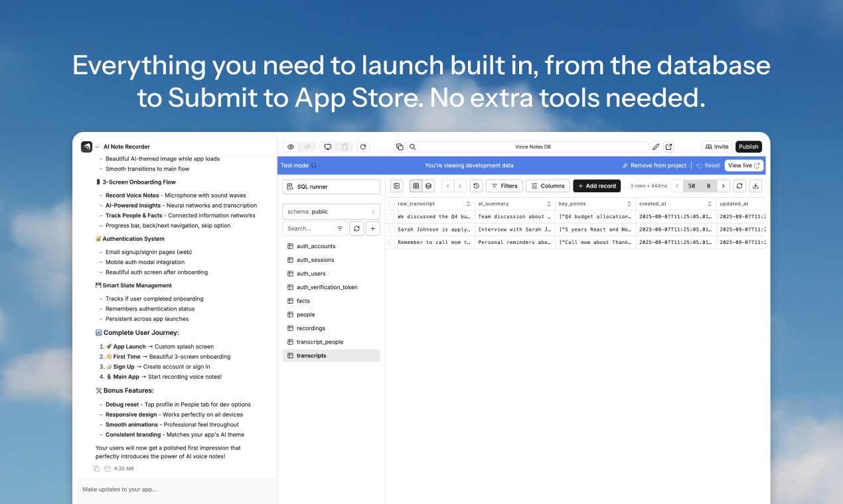Image resolution: width=843 pixels, height=504 pixels.
Task: Check the row starting 'We discussed the Q4'
Action: [x=392, y=216]
